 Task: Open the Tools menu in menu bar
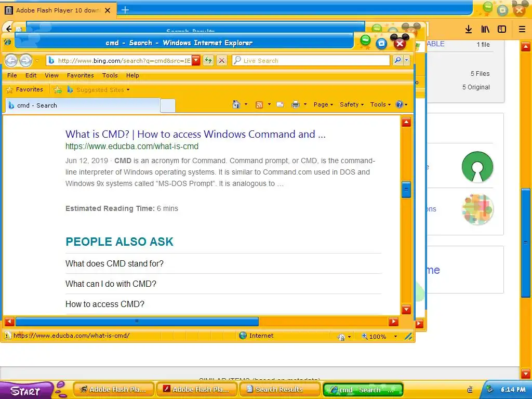point(110,75)
